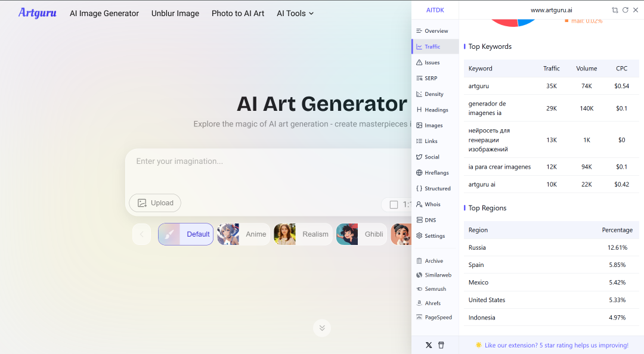Viewport: 644px width, 354px height.
Task: Click the Ahrefs icon
Action: tap(419, 303)
